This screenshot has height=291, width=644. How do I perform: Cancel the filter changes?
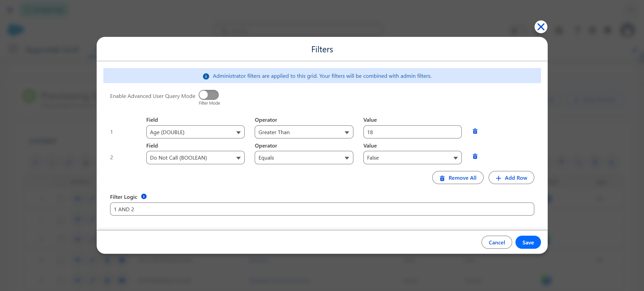point(497,242)
